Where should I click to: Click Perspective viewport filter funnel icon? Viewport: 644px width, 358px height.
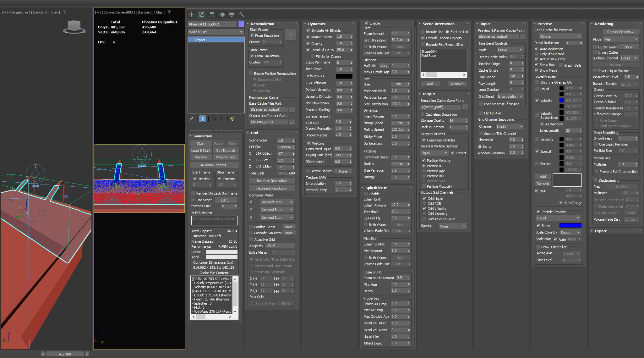65,12
